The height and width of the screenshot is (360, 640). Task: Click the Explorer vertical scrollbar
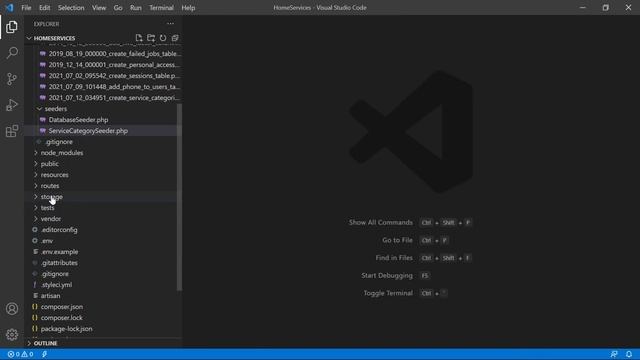[x=180, y=197]
